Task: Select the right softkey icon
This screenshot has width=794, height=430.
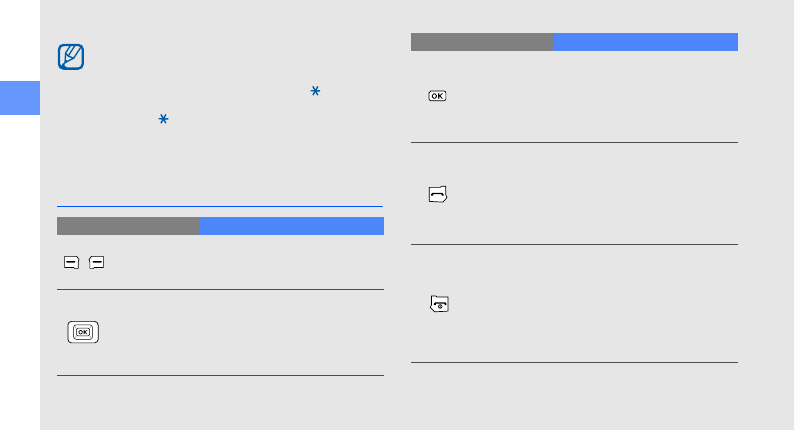Action: tap(95, 263)
